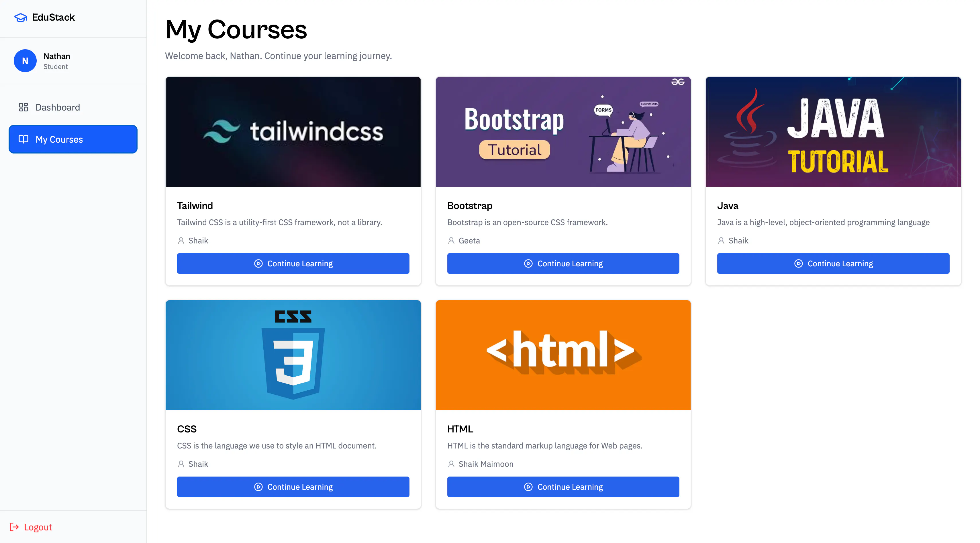Continue learning the CSS course
Image resolution: width=980 pixels, height=543 pixels.
coord(293,487)
